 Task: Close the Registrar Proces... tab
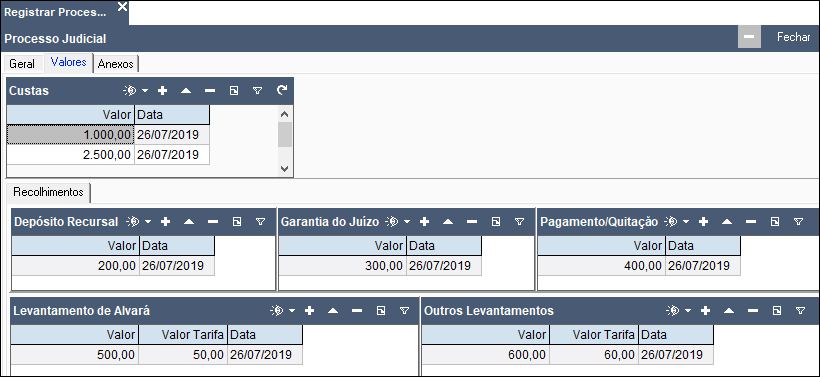point(122,6)
